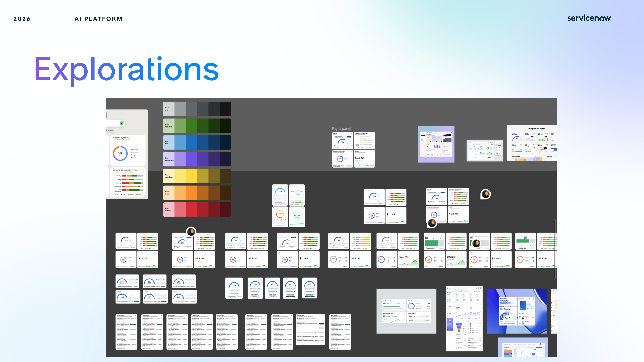Pick the darkest swatch in Alert info row

225,142
